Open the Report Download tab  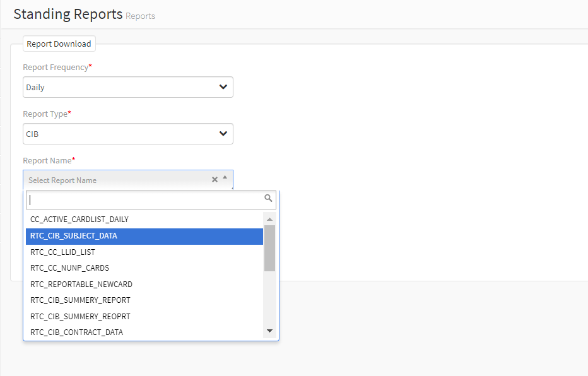click(x=59, y=44)
